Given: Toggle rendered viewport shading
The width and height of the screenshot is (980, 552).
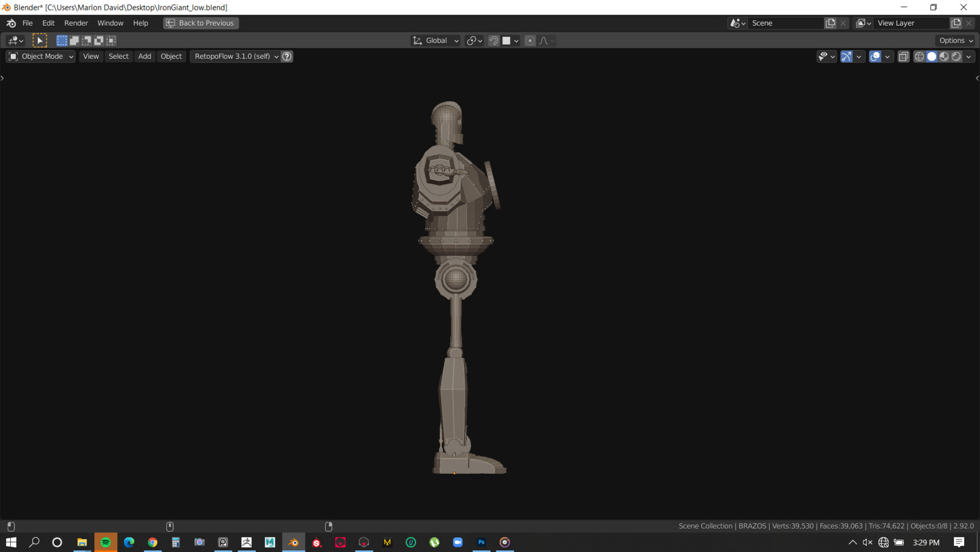Looking at the screenshot, I should point(955,56).
